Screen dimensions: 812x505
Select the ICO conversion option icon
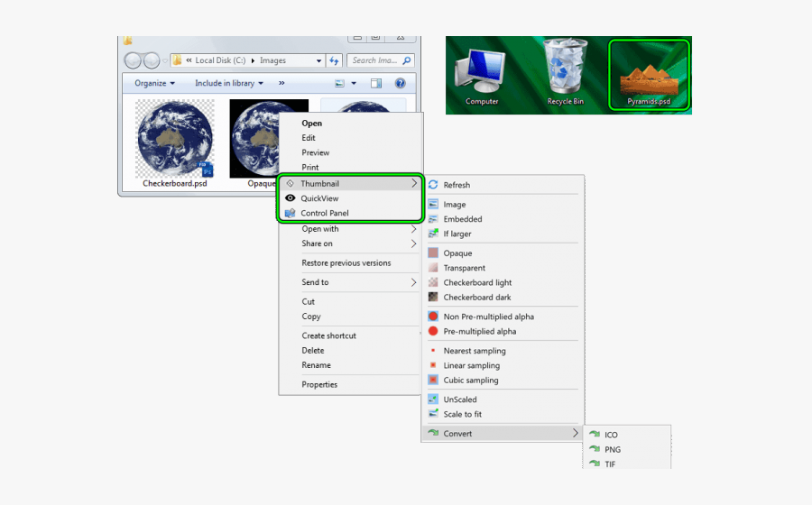tap(595, 435)
